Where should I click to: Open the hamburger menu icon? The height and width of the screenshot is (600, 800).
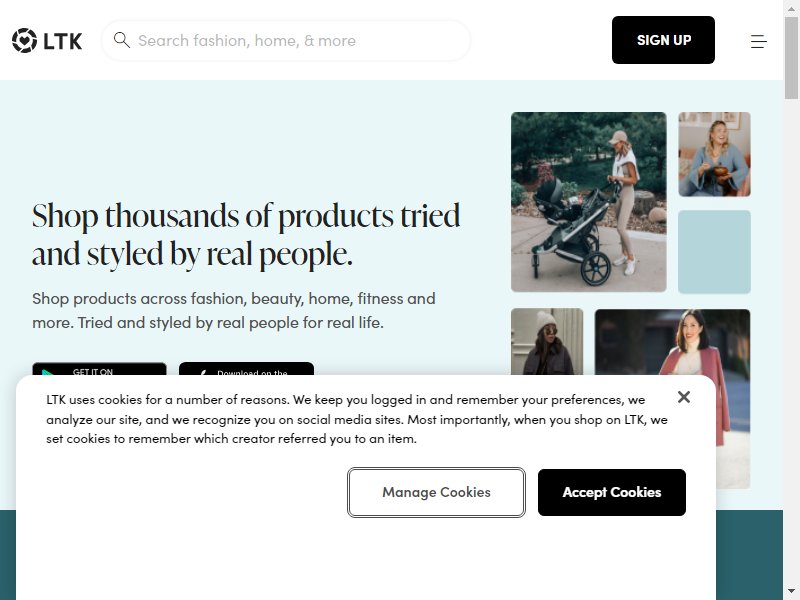(x=759, y=41)
